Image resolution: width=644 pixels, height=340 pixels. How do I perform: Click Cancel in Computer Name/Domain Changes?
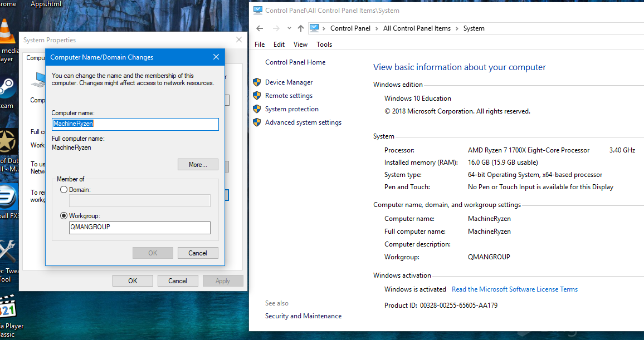click(198, 253)
